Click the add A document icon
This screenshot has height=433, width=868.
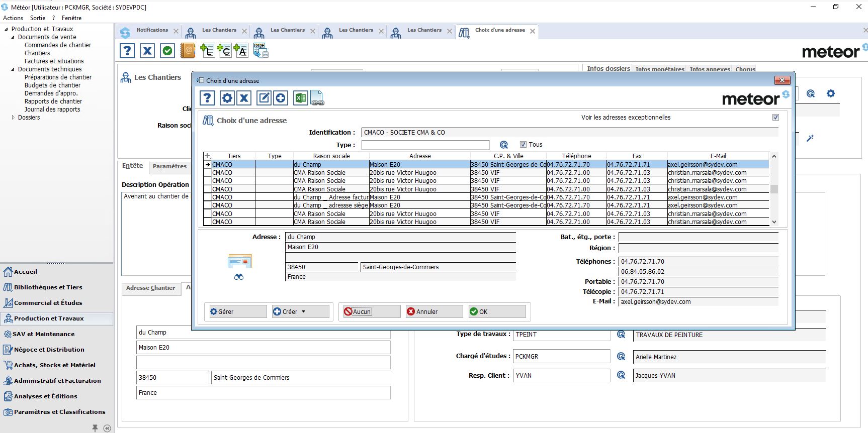click(241, 51)
